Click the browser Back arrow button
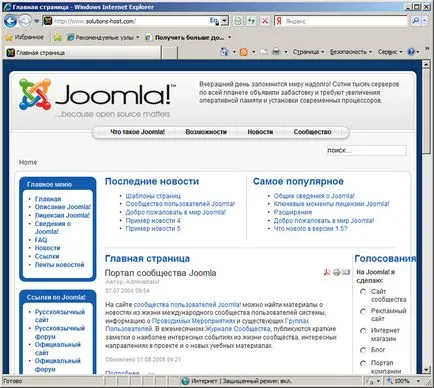The image size is (434, 388). 10,21
